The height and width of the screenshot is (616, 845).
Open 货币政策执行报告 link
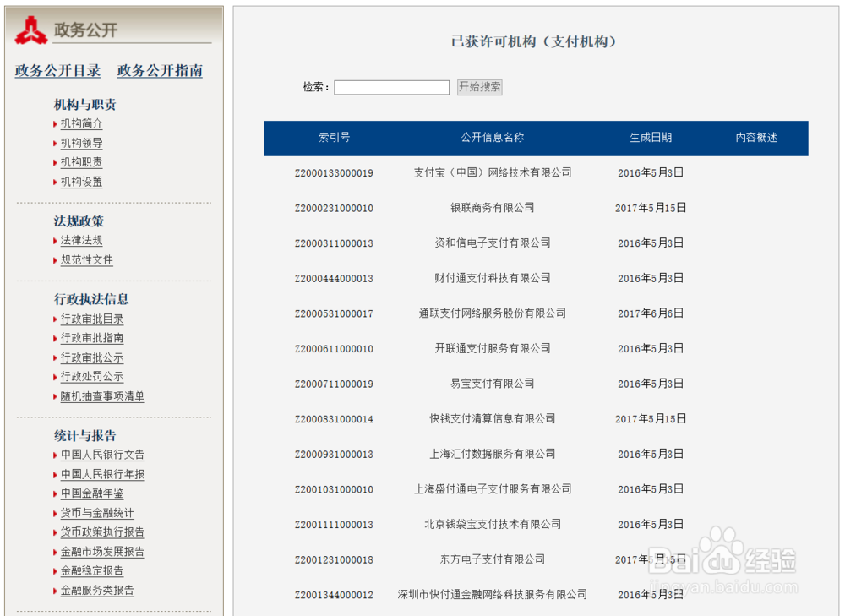[x=102, y=532]
